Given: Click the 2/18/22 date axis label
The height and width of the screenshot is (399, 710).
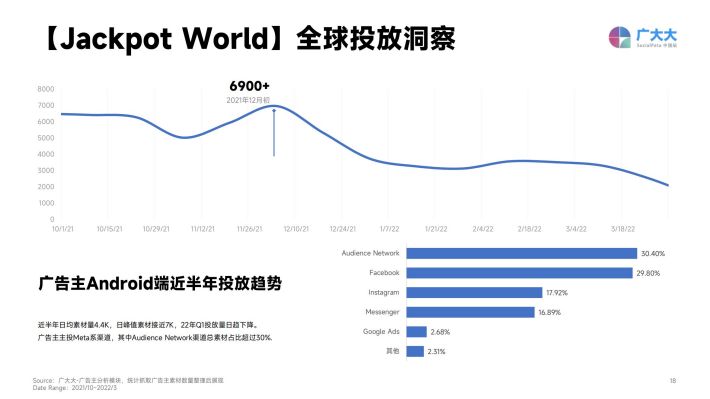Looking at the screenshot, I should (x=529, y=229).
